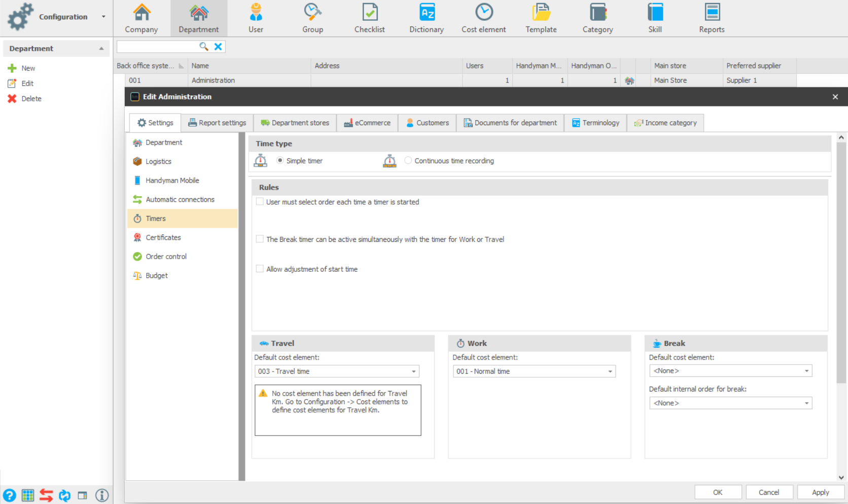Viewport: 848px width, 504px height.
Task: Switch to the Income category tab
Action: (665, 123)
